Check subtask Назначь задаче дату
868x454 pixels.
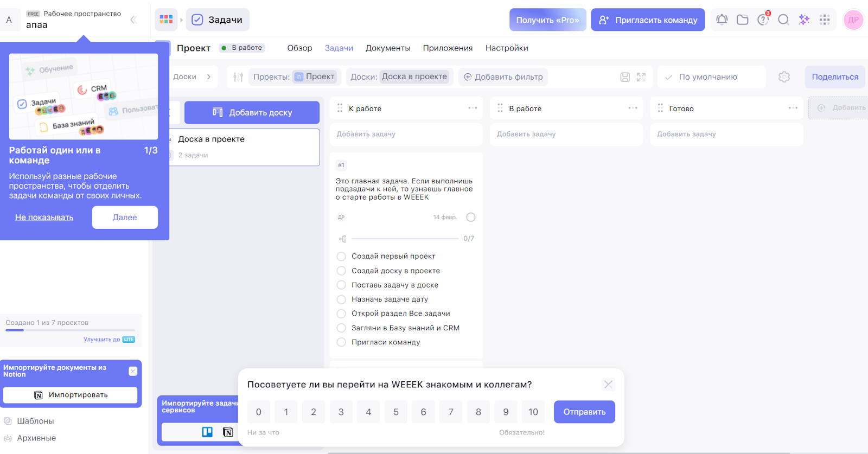341,299
